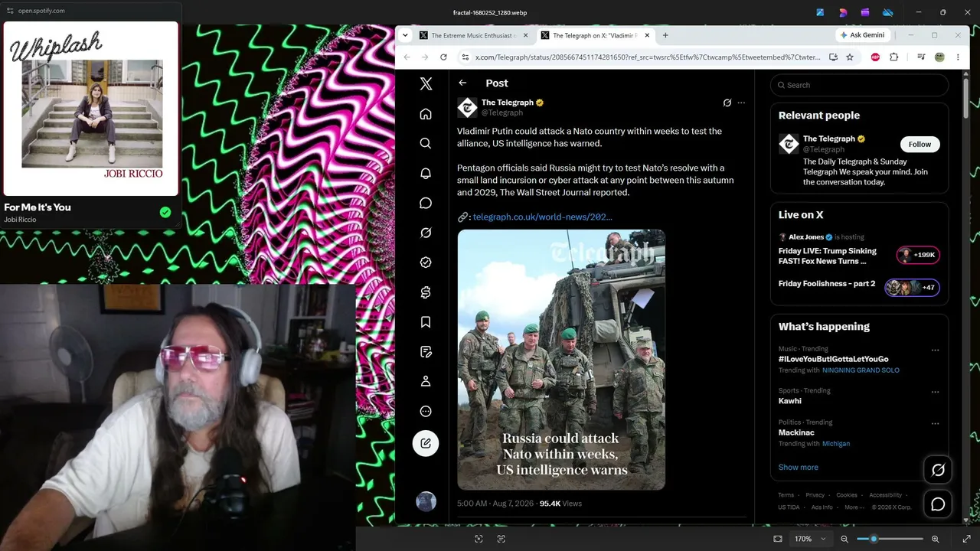The image size is (980, 551).
Task: Go to Home feed in X sidebar
Action: [x=426, y=114]
